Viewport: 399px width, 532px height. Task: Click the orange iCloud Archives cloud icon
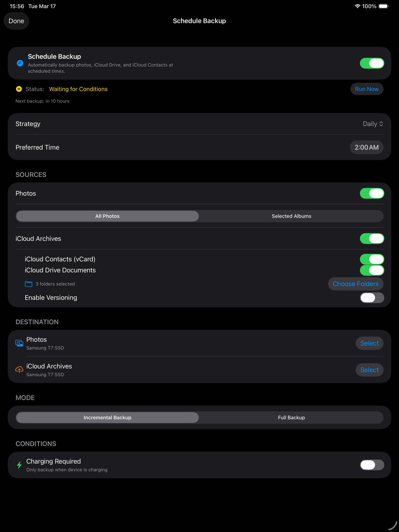(19, 370)
